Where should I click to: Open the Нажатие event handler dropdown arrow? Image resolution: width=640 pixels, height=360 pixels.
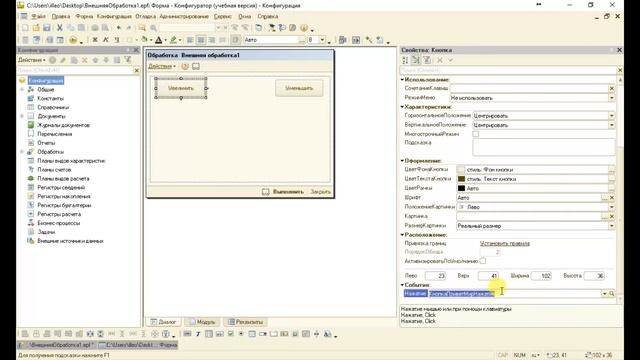[604, 293]
